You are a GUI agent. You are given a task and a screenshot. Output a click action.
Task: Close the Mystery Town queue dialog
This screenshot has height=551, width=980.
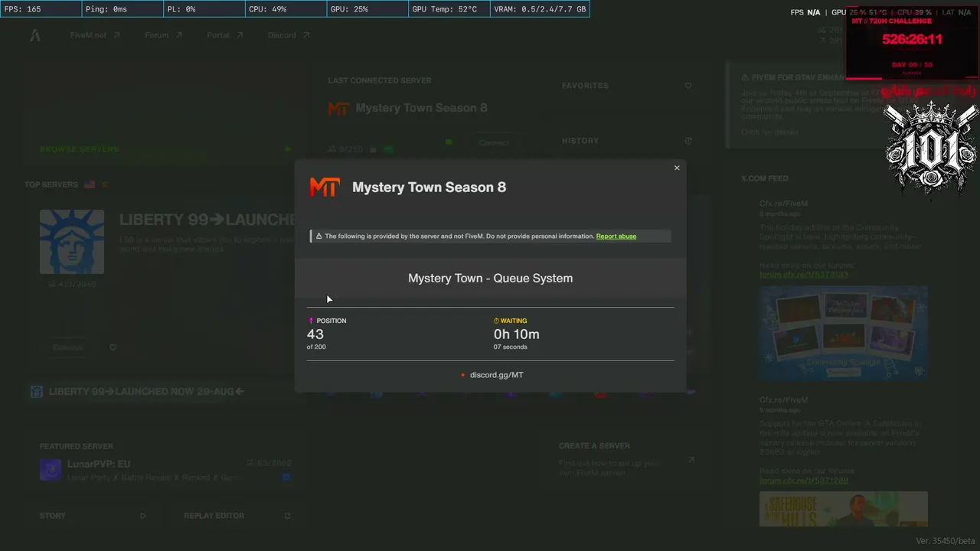point(677,168)
